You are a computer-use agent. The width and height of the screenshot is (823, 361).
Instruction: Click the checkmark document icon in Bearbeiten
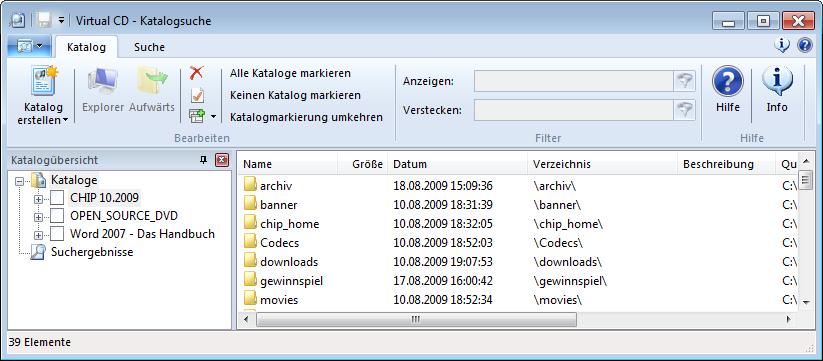[197, 95]
